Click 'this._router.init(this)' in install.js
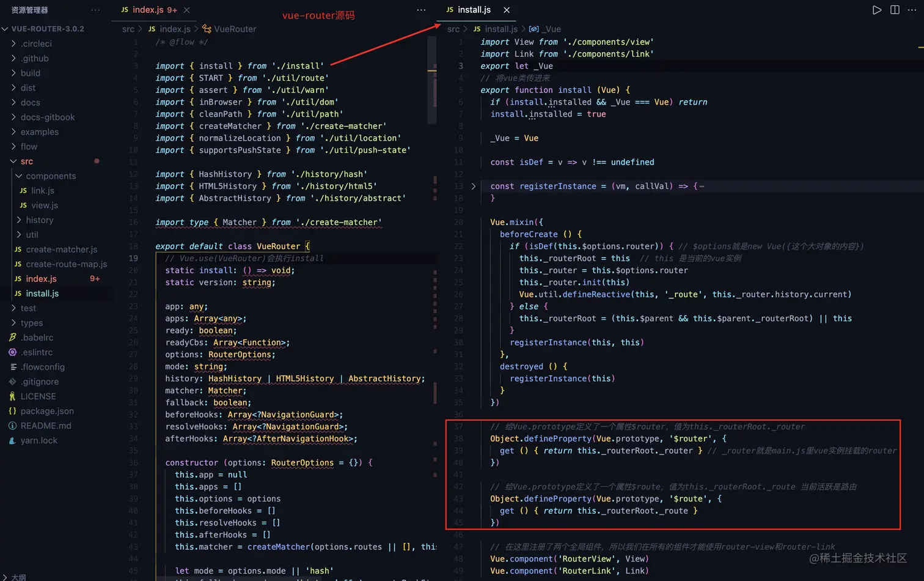 (574, 283)
